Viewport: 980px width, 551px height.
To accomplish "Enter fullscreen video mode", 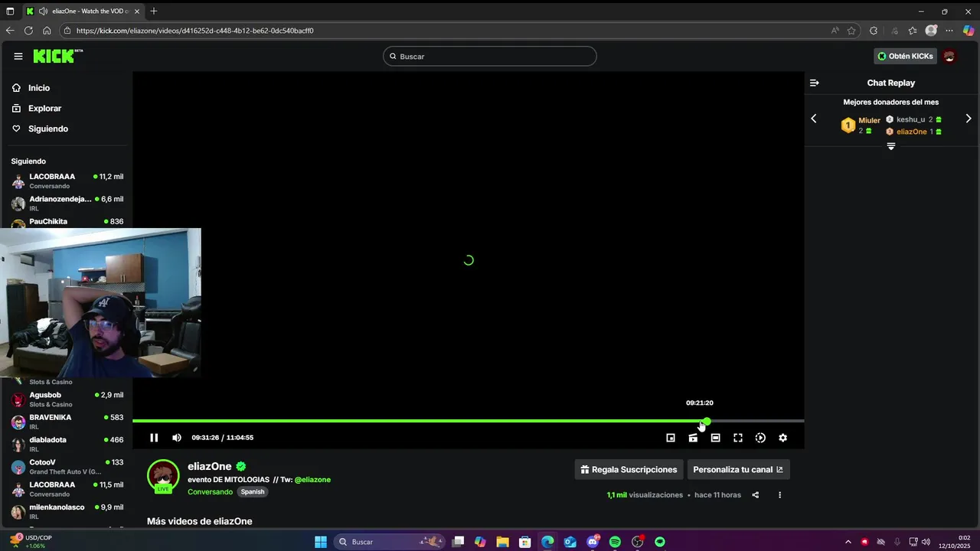I will [738, 438].
